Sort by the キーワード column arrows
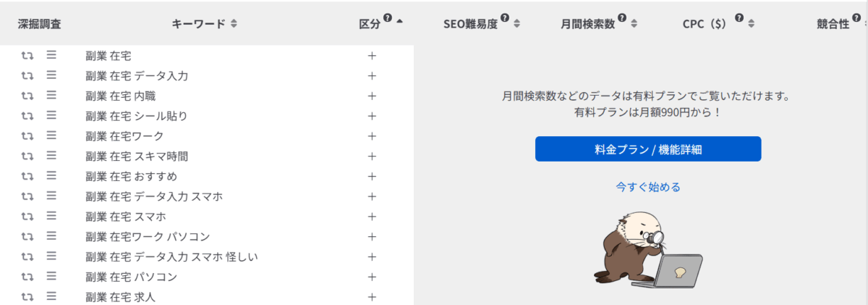Image resolution: width=868 pixels, height=305 pixels. click(x=233, y=24)
